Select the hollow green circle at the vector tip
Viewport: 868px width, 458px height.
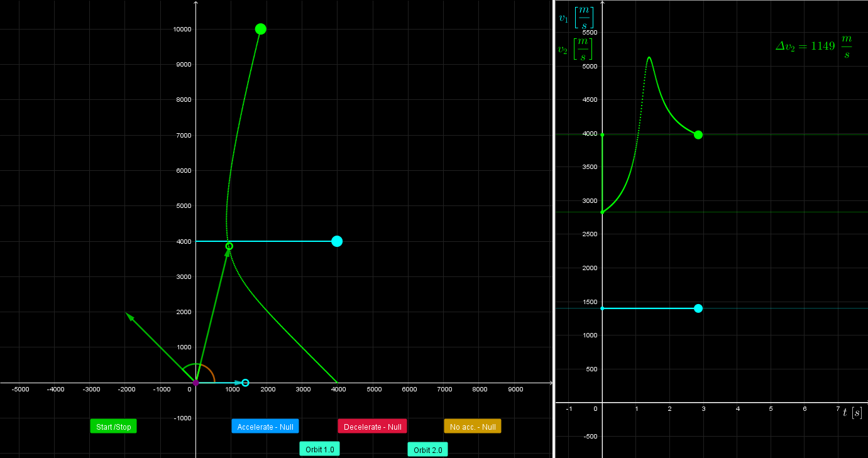[229, 246]
